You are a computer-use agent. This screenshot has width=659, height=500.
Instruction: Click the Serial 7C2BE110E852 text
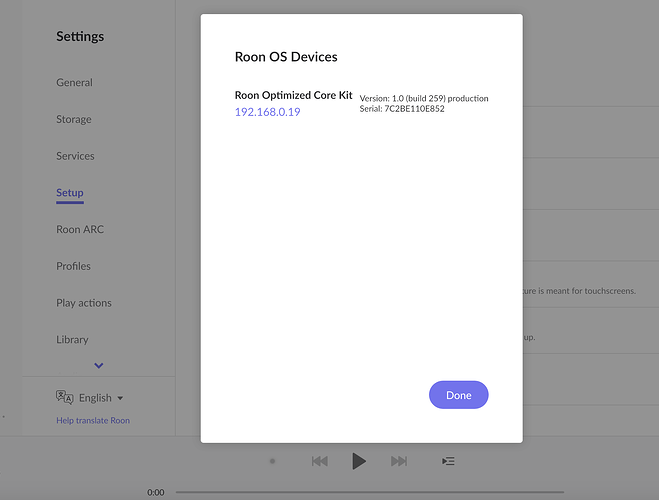point(402,109)
